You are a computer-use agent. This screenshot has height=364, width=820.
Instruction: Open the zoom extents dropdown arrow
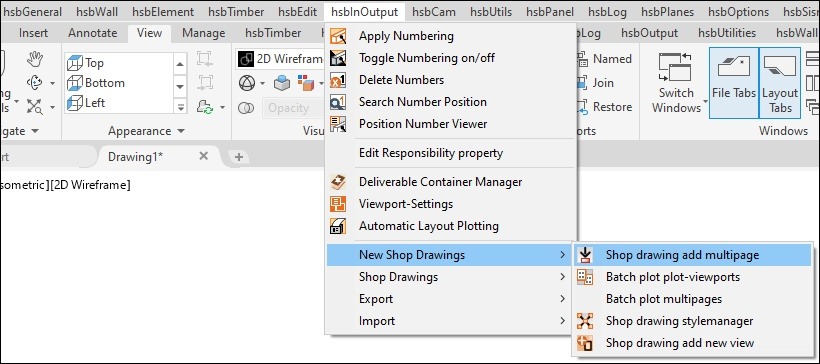(x=52, y=107)
